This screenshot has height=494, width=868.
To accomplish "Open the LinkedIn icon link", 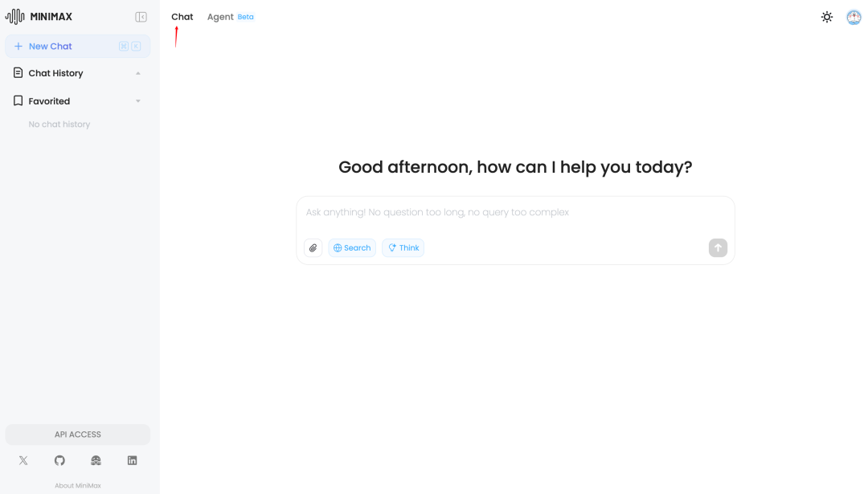I will pos(133,460).
